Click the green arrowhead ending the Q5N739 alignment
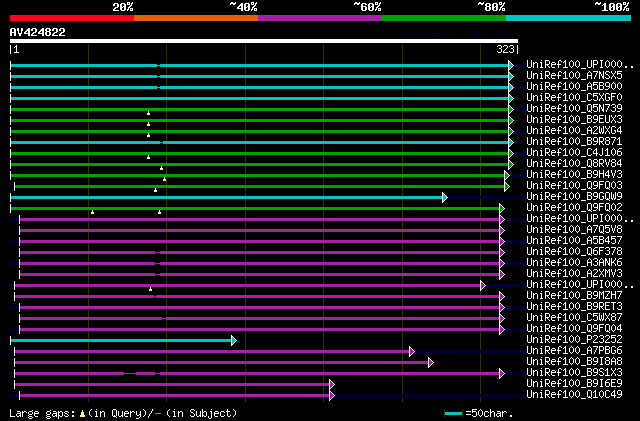Image resolution: width=640 pixels, height=421 pixels. click(x=511, y=109)
